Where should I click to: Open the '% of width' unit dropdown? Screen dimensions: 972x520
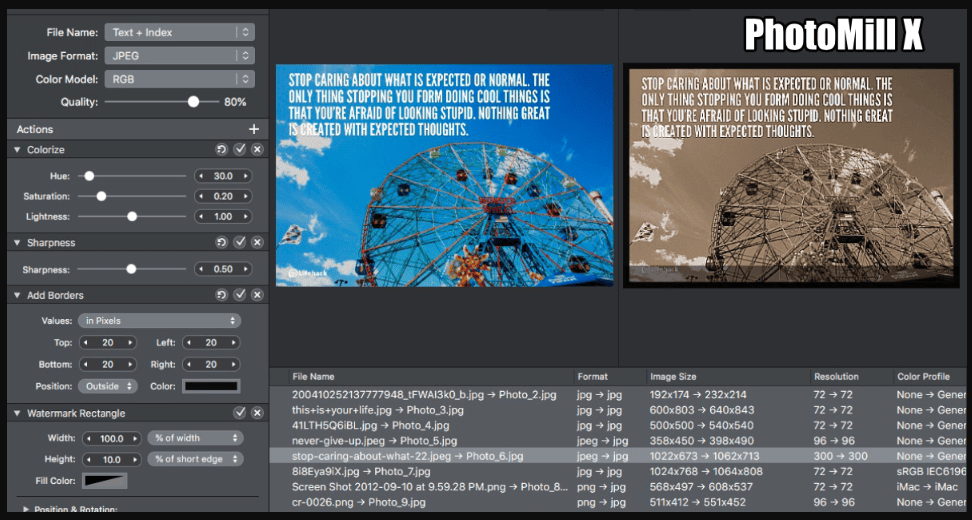(195, 438)
